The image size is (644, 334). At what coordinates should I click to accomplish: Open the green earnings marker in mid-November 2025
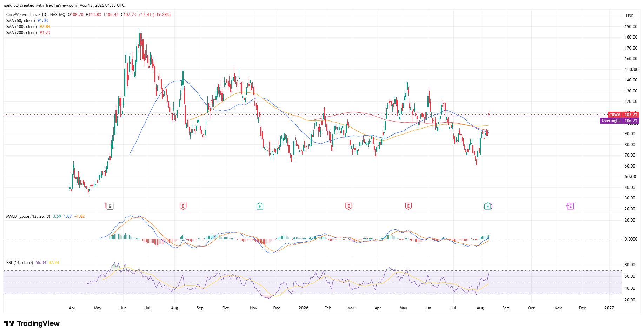click(260, 206)
